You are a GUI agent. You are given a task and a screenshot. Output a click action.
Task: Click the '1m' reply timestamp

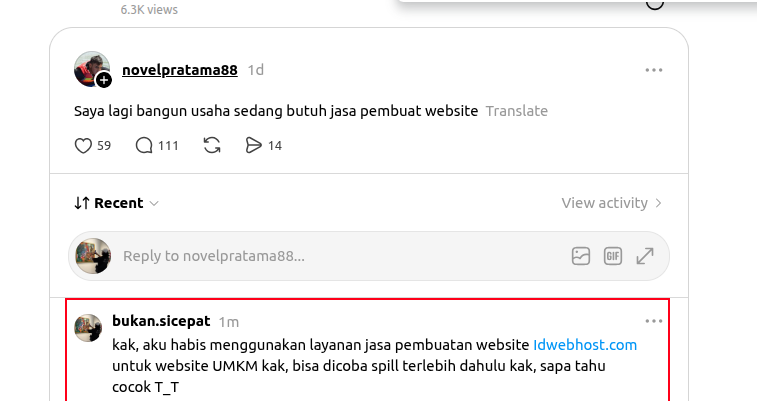click(228, 322)
